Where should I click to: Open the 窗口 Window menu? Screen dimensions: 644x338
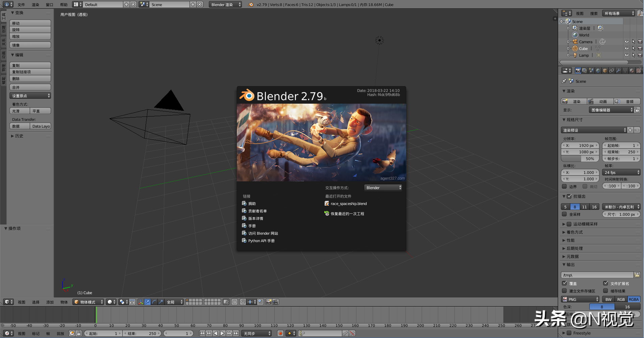coord(50,5)
